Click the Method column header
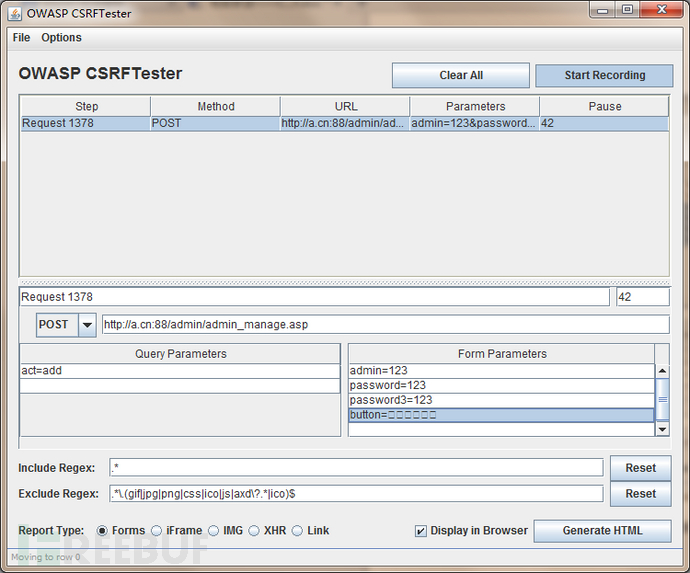This screenshot has width=690, height=573. tap(216, 107)
